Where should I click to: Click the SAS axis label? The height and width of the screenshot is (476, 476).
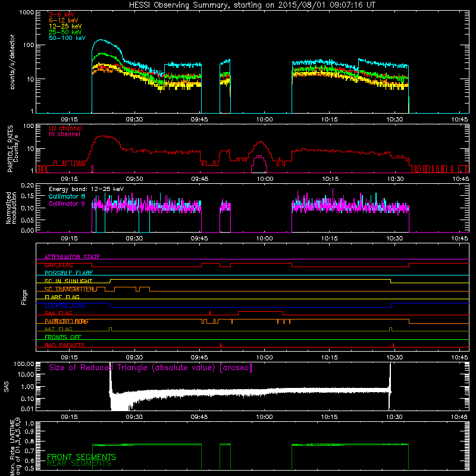point(7,387)
